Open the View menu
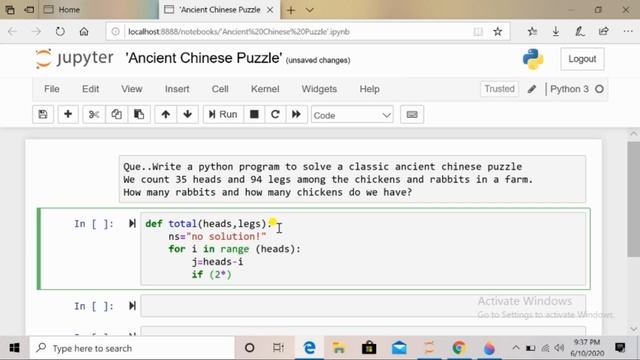The image size is (640, 360). click(131, 89)
